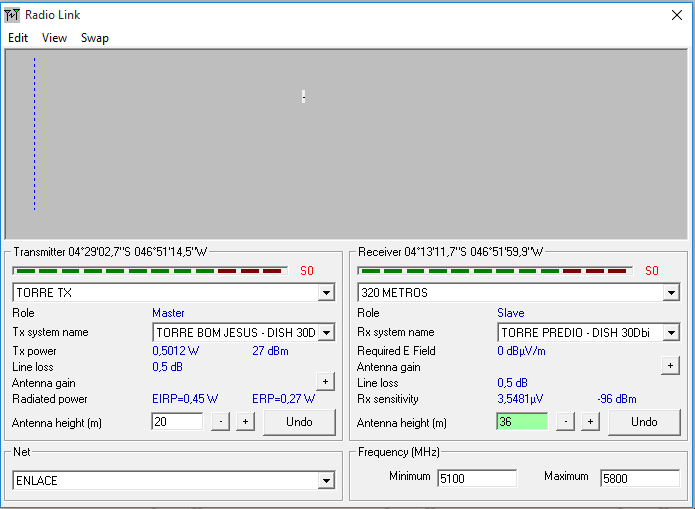Click the Minimum frequency field 5100

pyautogui.click(x=477, y=478)
